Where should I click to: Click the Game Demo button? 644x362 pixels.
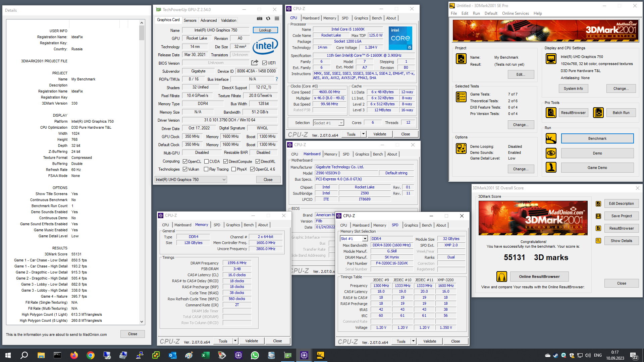597,168
